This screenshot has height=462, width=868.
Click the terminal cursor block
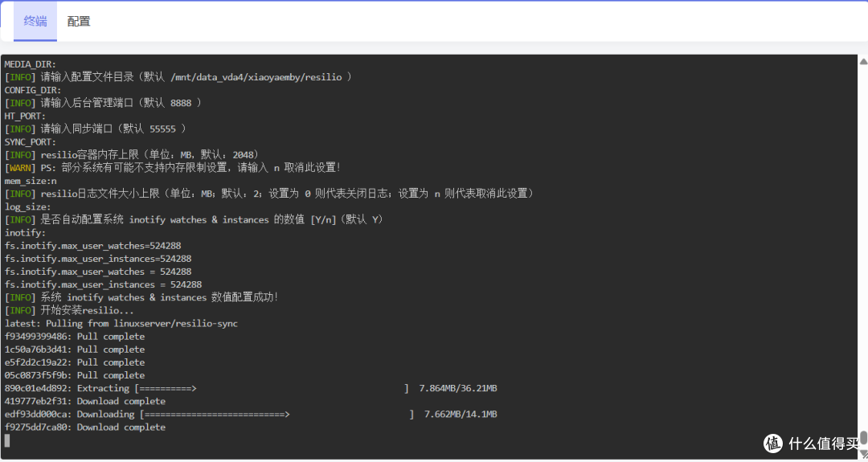coord(7,440)
